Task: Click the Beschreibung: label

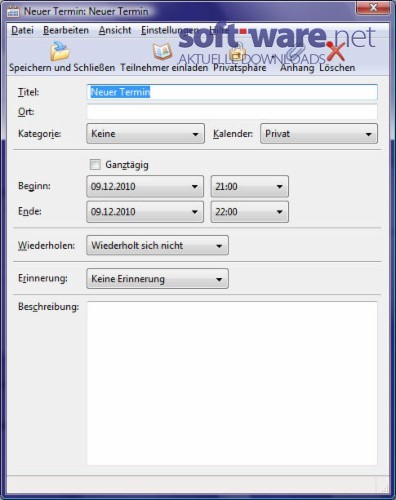Action: point(48,307)
